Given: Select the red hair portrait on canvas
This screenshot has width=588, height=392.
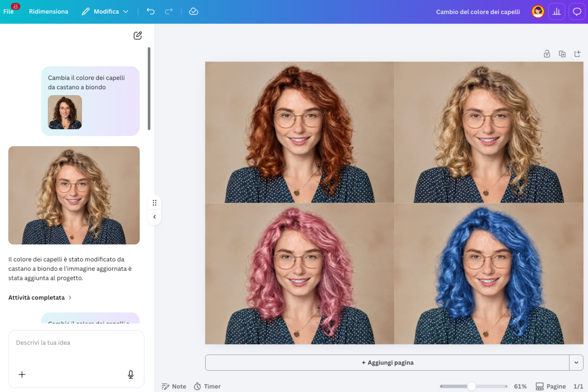Looking at the screenshot, I should click(x=300, y=132).
